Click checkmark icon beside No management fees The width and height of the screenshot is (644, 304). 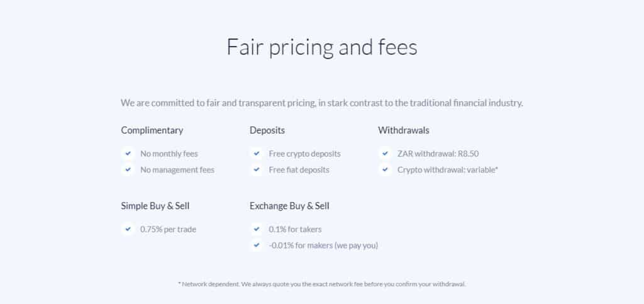128,169
